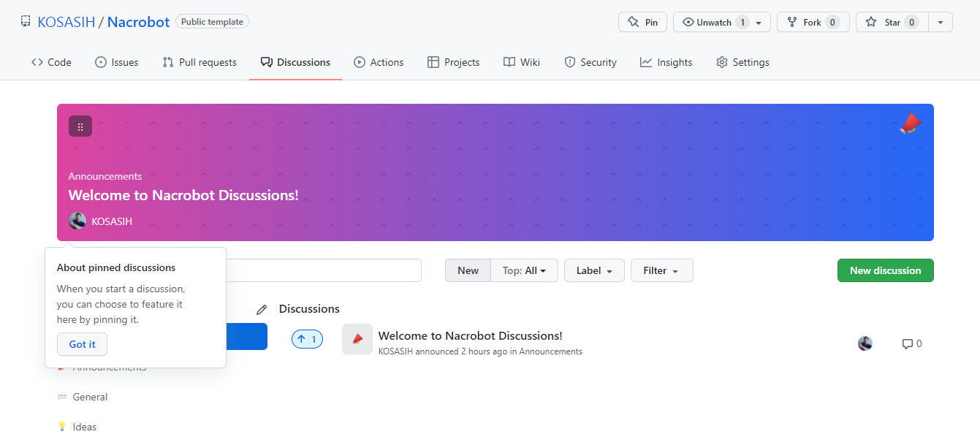Click the fork count badge 0

pos(832,23)
